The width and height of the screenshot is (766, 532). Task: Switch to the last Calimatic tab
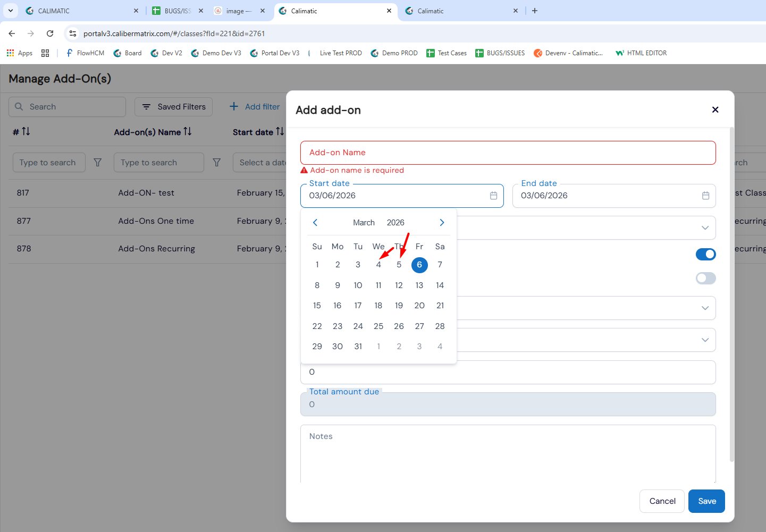click(x=461, y=11)
